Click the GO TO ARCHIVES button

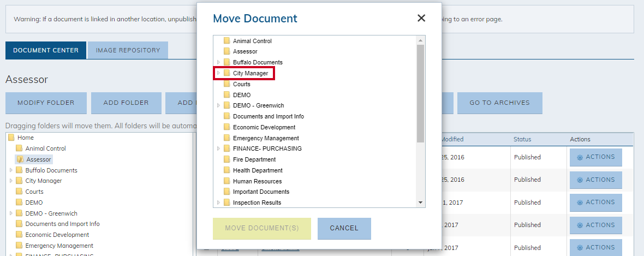(x=500, y=103)
